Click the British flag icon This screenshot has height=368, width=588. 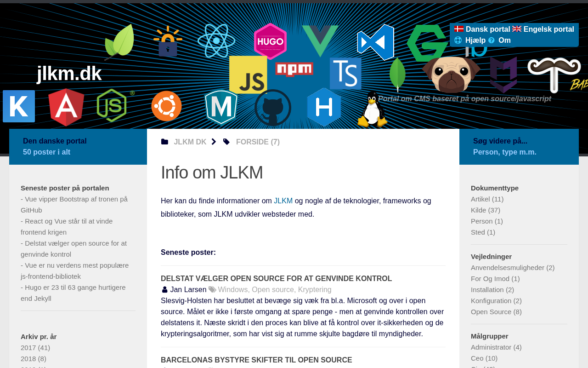coord(517,29)
